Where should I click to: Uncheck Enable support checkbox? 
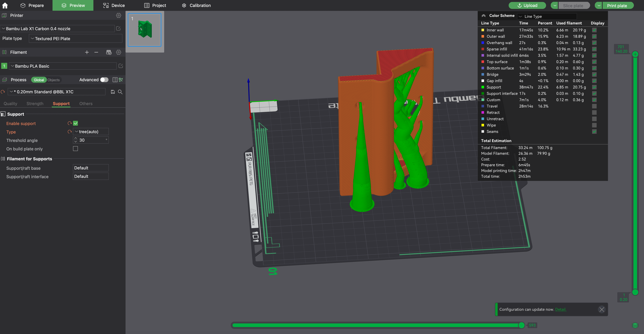coord(75,123)
